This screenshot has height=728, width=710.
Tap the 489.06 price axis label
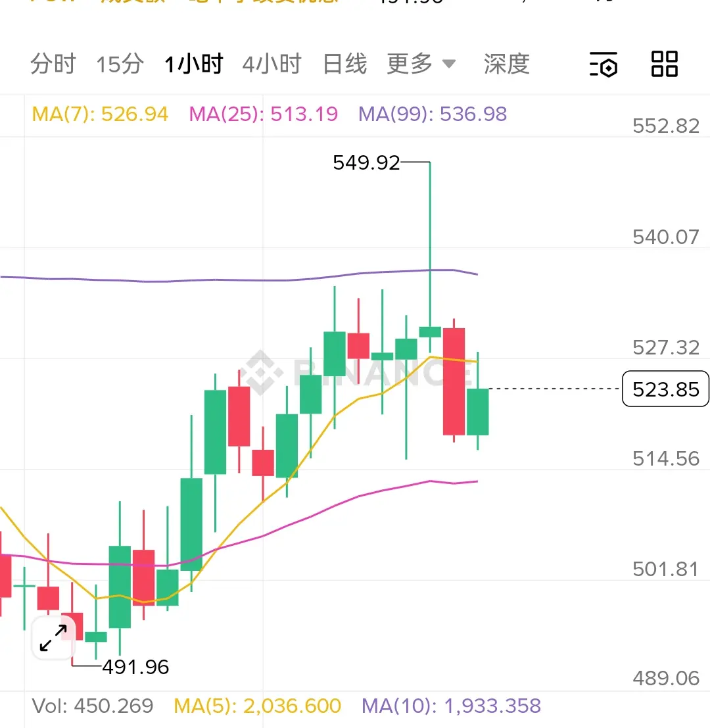pyautogui.click(x=666, y=679)
